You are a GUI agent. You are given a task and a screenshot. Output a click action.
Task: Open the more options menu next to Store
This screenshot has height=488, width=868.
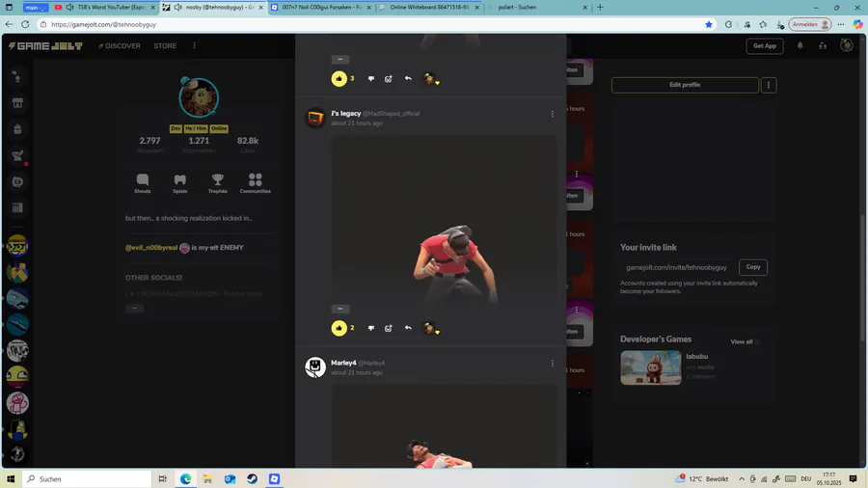pyautogui.click(x=194, y=46)
